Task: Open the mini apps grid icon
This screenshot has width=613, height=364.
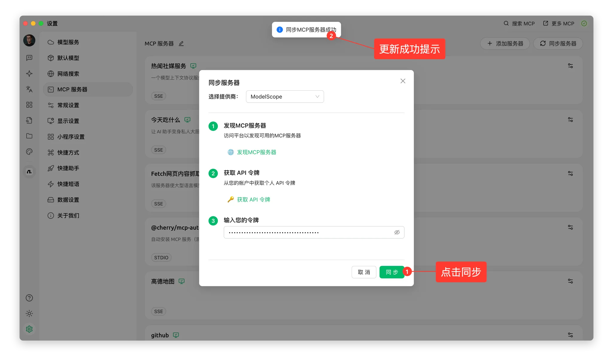Action: tap(29, 105)
